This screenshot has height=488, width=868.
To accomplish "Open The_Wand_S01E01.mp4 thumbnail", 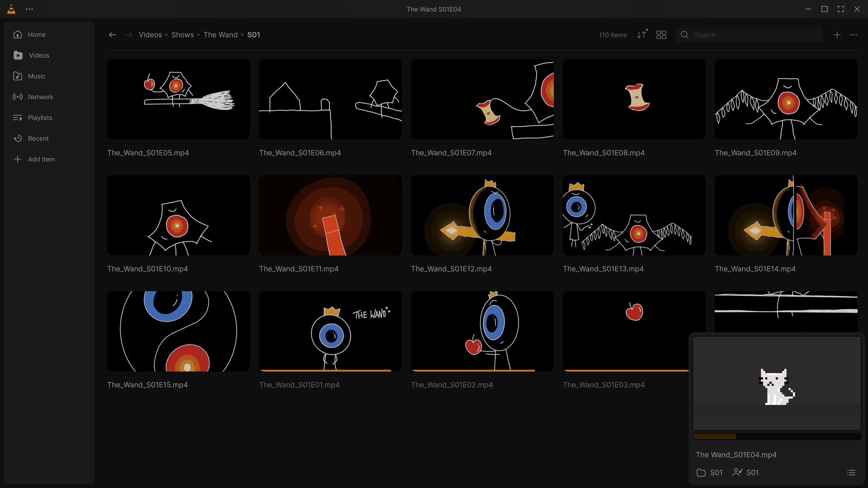I will pyautogui.click(x=330, y=331).
